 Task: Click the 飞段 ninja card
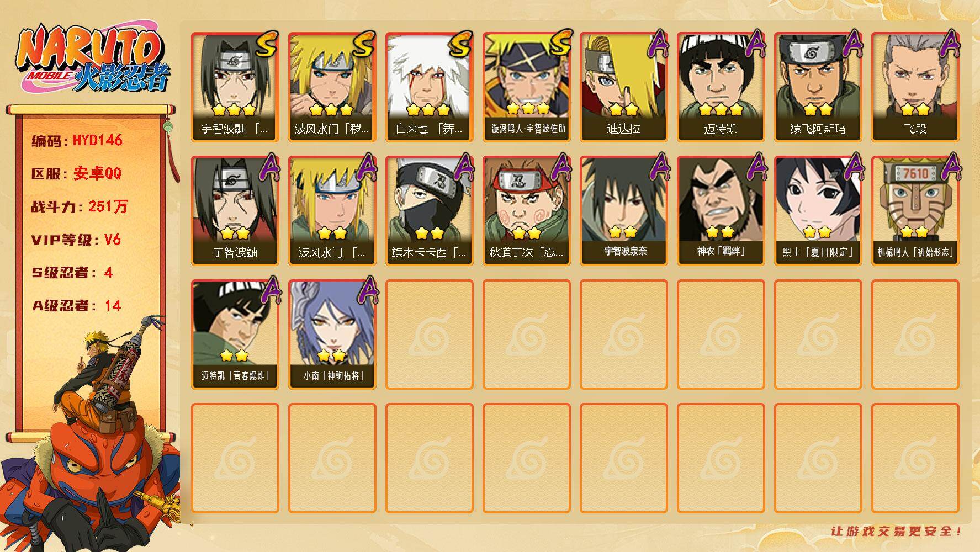(915, 87)
